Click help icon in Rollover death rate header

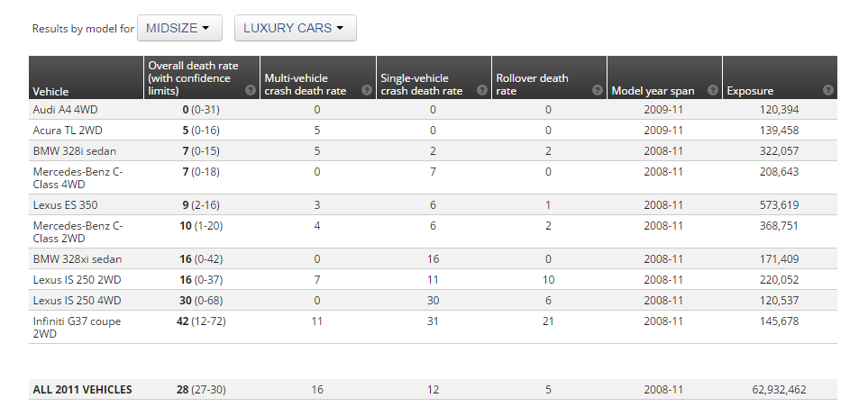(x=597, y=90)
